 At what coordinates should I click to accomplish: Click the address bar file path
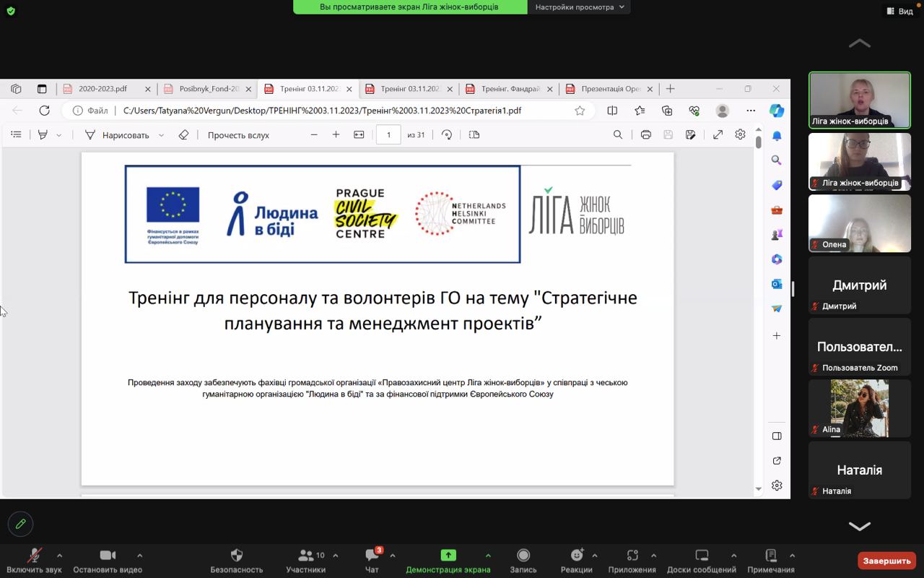pos(322,111)
